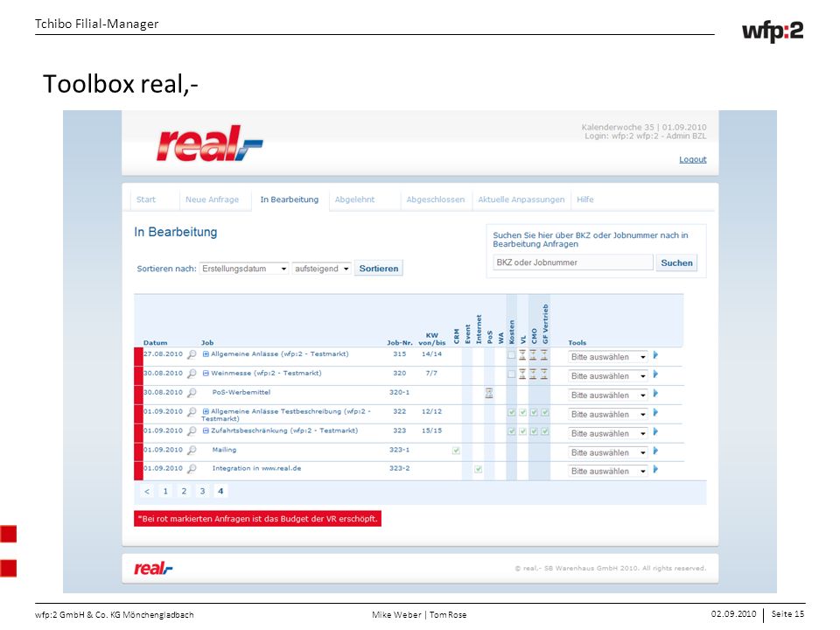Image resolution: width=840 pixels, height=630 pixels.
Task: Click the CMO hourglass for job 320
Action: click(x=533, y=374)
